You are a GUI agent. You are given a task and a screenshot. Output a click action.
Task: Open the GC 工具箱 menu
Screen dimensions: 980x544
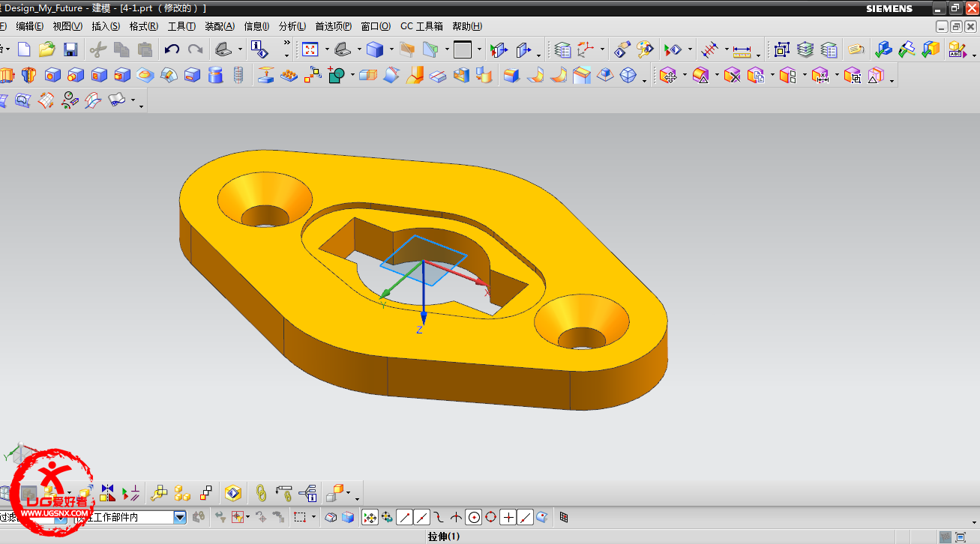pyautogui.click(x=421, y=26)
